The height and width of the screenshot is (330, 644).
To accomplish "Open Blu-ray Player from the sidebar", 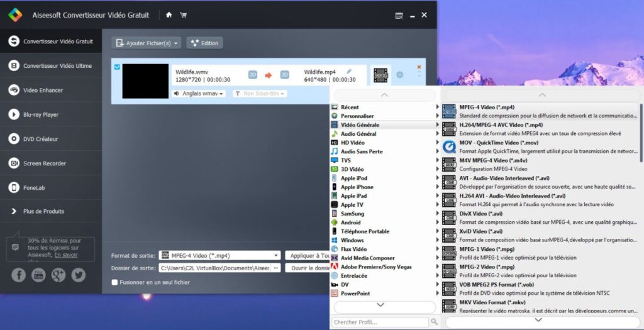I will (x=51, y=114).
